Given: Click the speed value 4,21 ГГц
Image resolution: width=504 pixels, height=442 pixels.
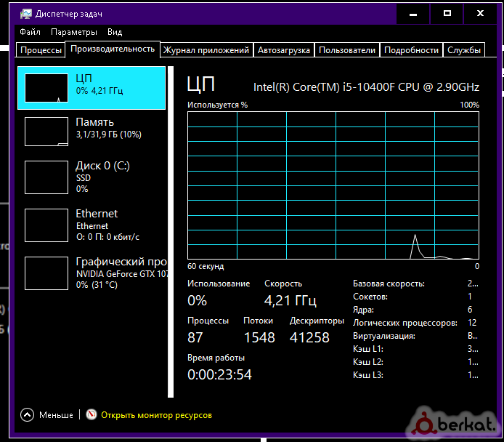Looking at the screenshot, I should (290, 301).
